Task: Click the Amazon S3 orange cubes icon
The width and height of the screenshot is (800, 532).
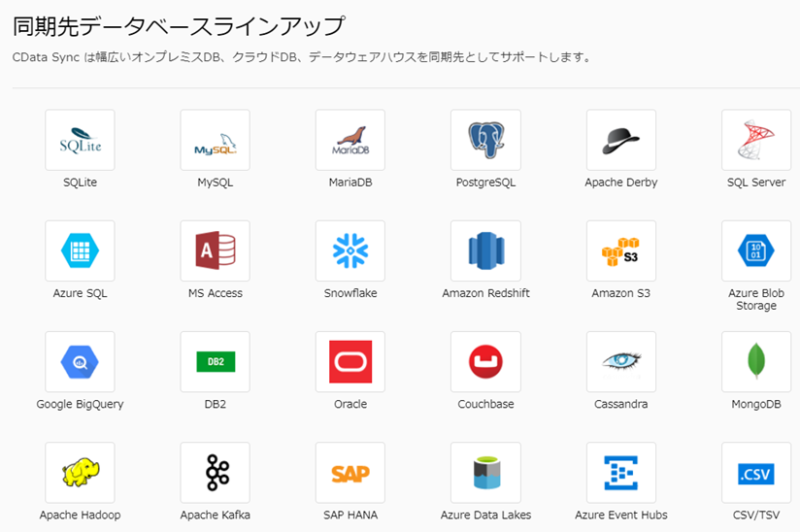Action: [x=621, y=250]
